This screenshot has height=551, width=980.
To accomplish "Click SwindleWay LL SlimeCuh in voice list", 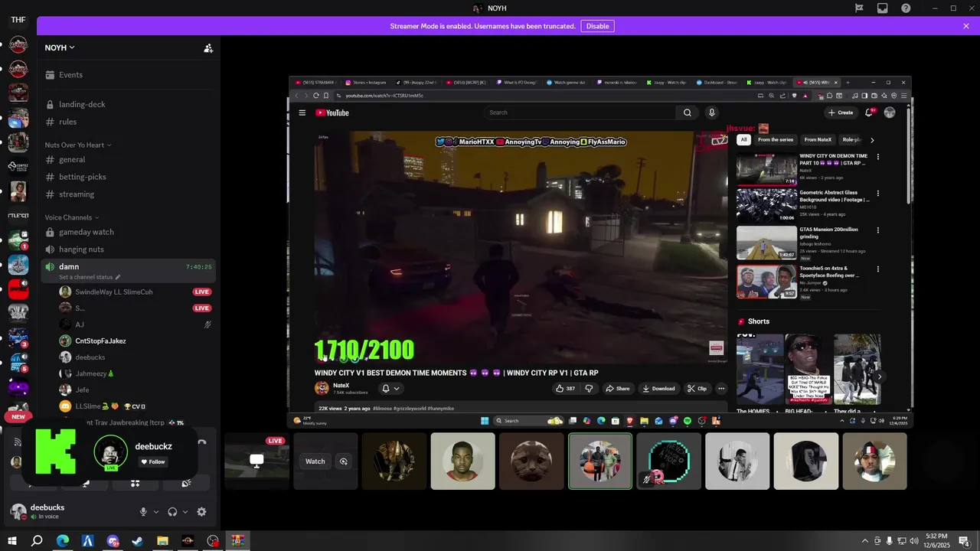I will [114, 292].
